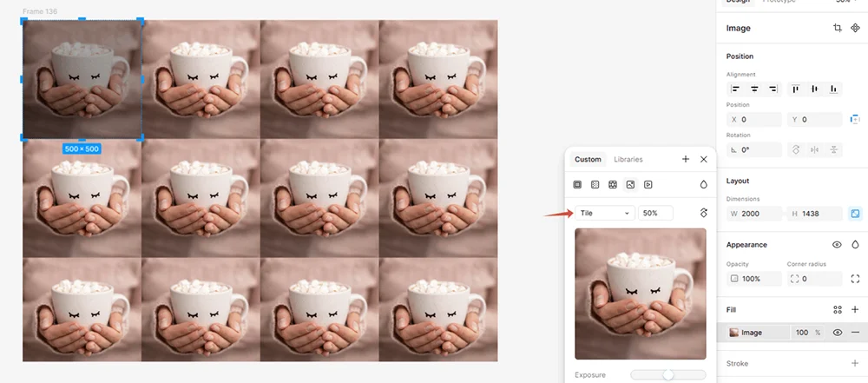This screenshot has width=868, height=383.
Task: Click the Frame 136 label on canvas
Action: [40, 11]
